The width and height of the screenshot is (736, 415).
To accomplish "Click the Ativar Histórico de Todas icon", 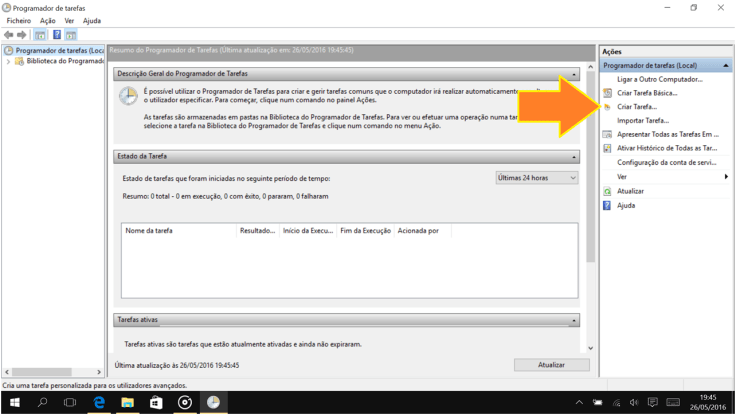I will [607, 148].
